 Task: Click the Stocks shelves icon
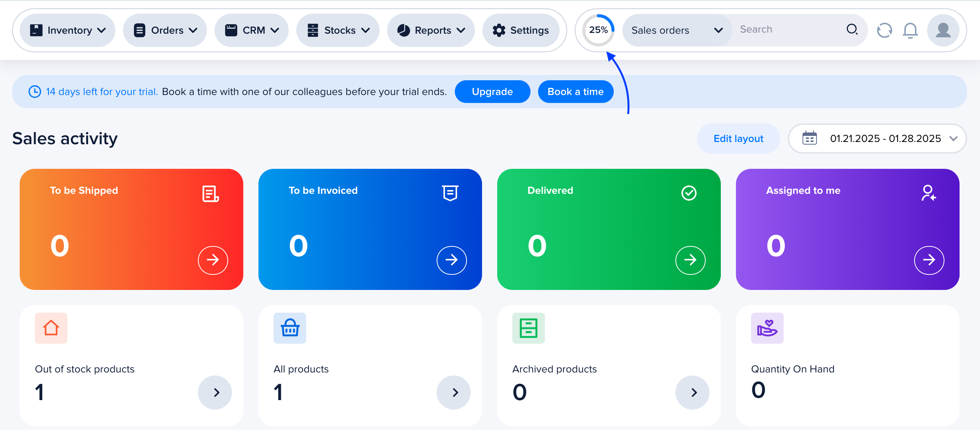[x=313, y=30]
